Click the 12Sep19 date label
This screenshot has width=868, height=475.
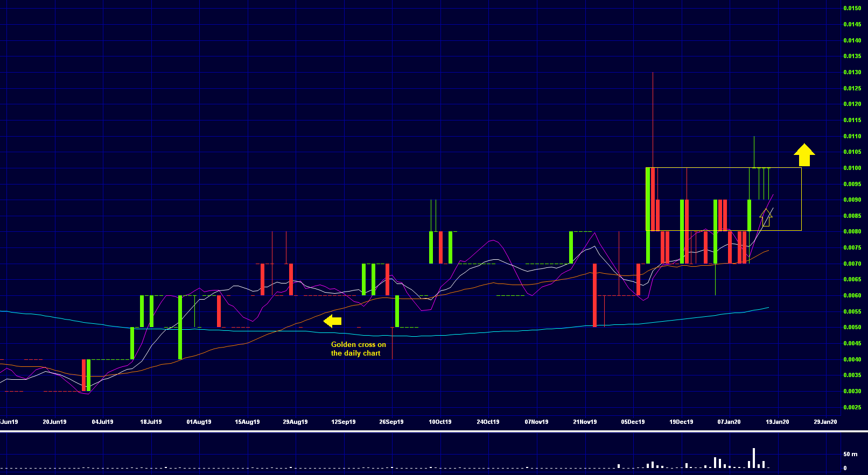343,422
